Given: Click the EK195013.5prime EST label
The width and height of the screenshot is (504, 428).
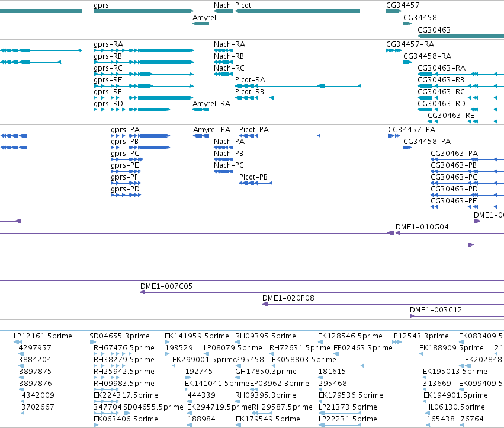Looking at the screenshot, I should click(455, 372).
